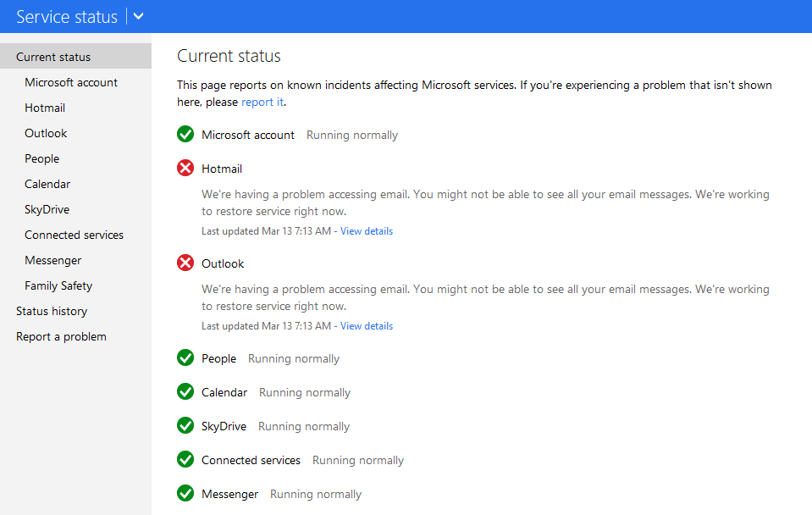812x515 pixels.
Task: Click red error icon next to Outlook status
Action: (185, 263)
